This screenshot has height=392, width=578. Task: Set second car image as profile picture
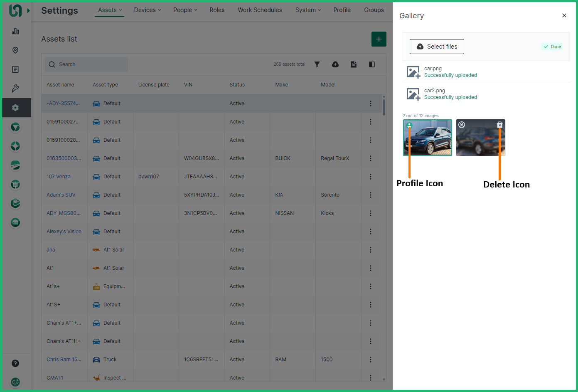pos(462,125)
